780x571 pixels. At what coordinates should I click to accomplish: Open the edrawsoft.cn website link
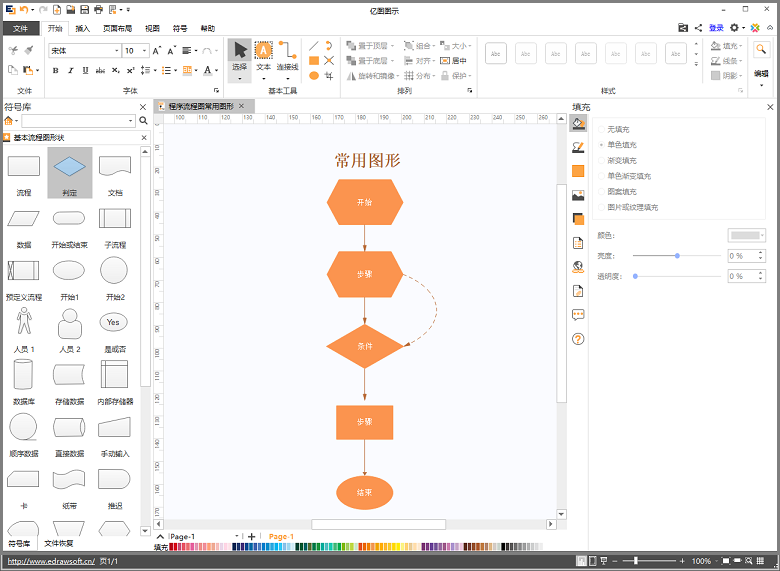click(x=51, y=561)
